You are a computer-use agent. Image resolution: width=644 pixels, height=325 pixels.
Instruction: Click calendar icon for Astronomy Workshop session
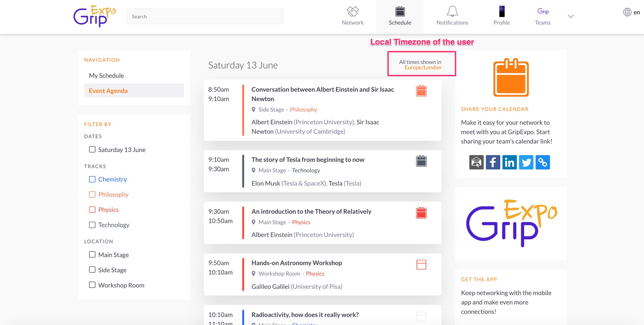point(421,264)
